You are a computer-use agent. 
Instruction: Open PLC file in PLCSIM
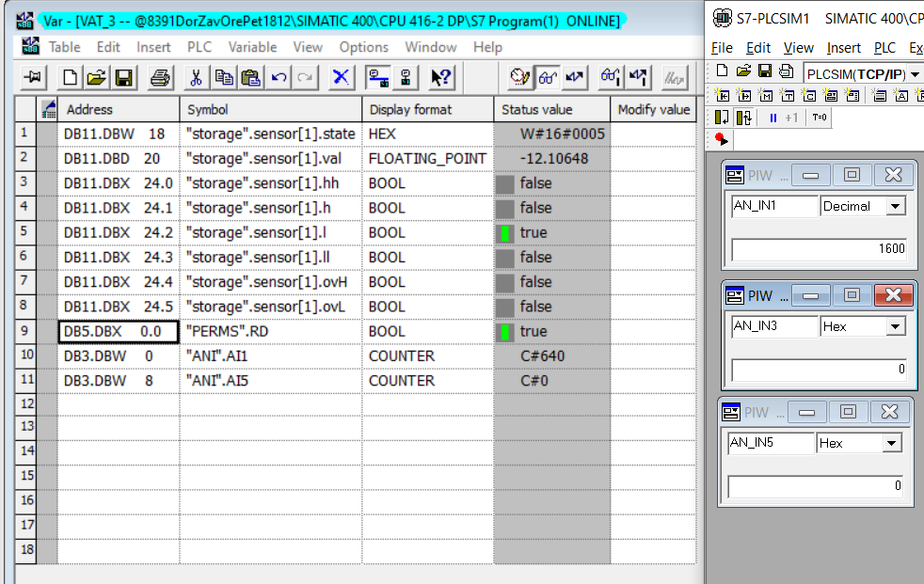(x=743, y=71)
